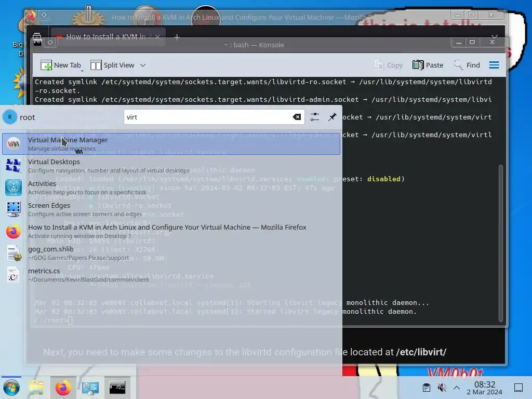Close the Firefox KVM article tab
532x399 pixels.
(157, 37)
